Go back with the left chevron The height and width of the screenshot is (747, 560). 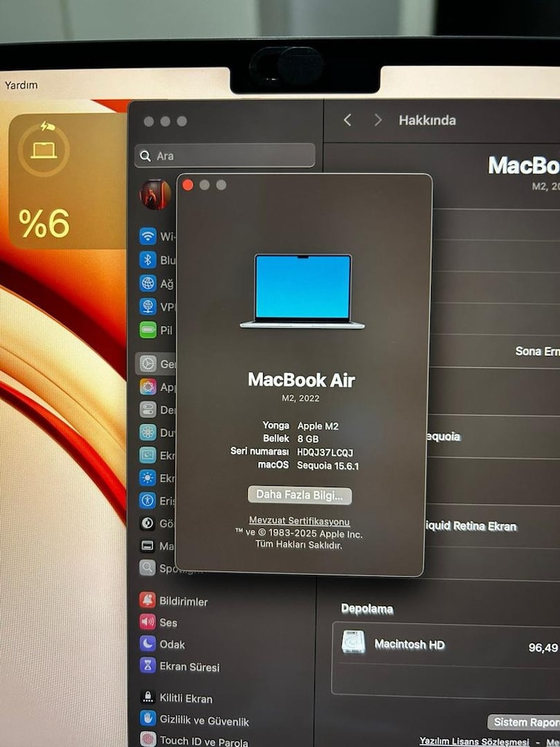pos(348,120)
